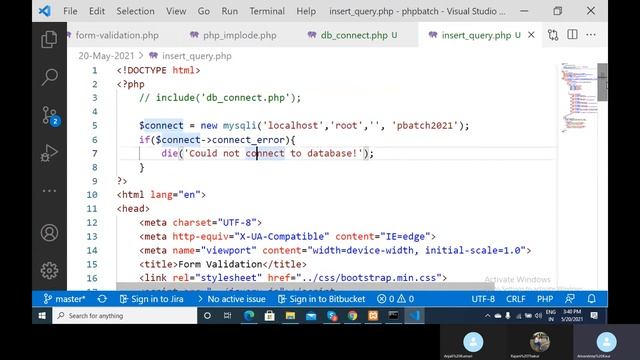
Task: Click the VS Code logo icon
Action: [44, 11]
